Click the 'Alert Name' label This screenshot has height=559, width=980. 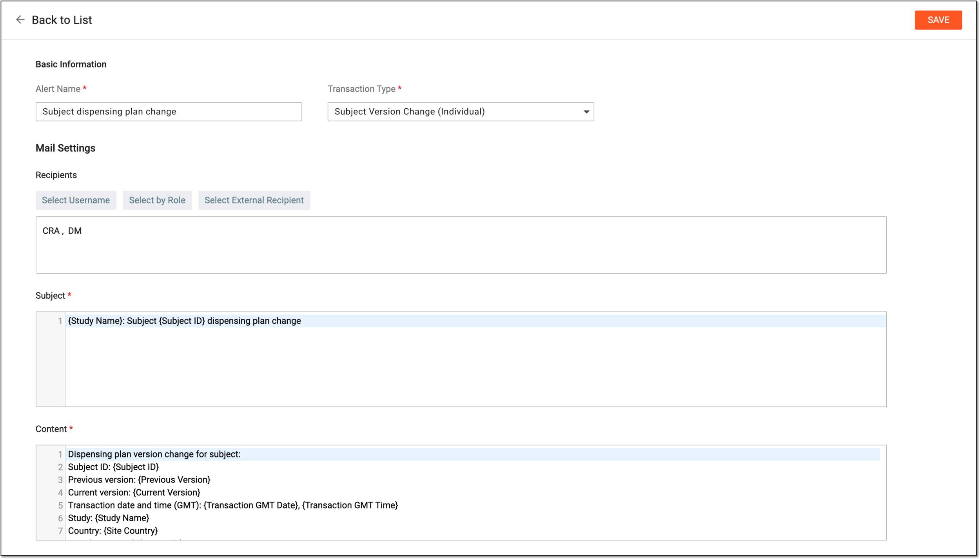[58, 89]
